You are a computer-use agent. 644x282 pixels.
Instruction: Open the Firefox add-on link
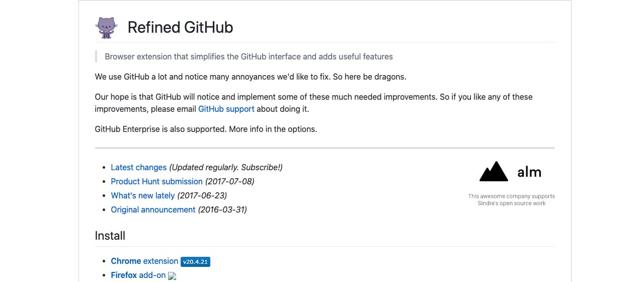point(138,275)
